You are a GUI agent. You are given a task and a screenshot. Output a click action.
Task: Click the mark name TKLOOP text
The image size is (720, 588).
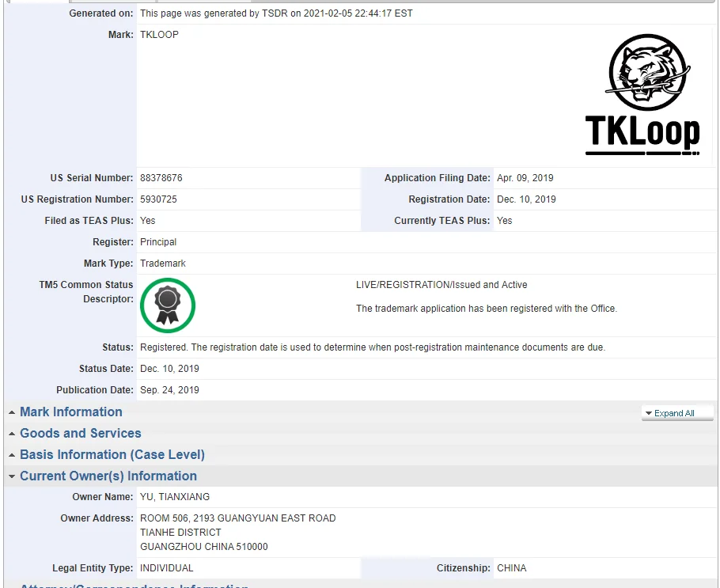(159, 35)
